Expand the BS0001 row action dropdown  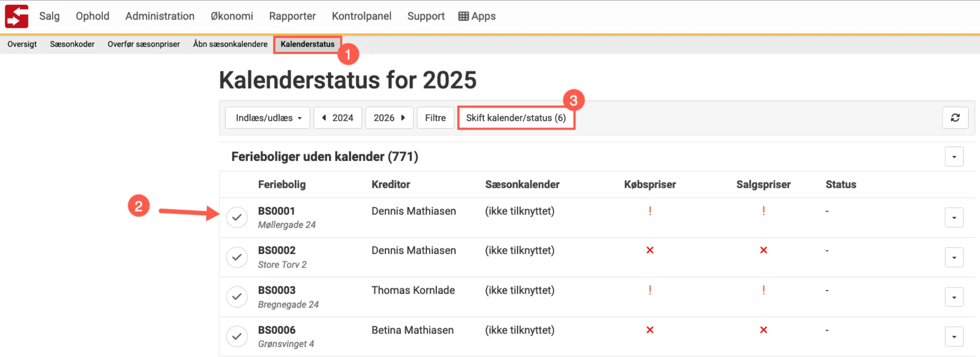click(x=954, y=217)
